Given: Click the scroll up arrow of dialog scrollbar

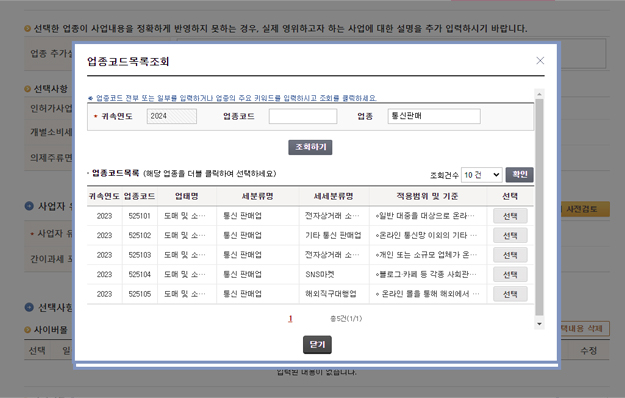Looking at the screenshot, I should click(x=539, y=94).
